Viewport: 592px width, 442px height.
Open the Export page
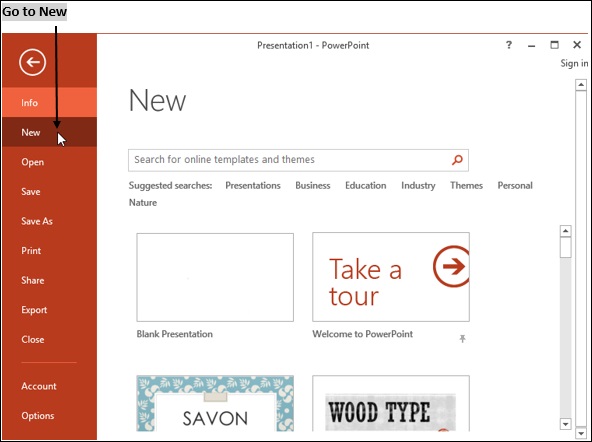pyautogui.click(x=49, y=310)
